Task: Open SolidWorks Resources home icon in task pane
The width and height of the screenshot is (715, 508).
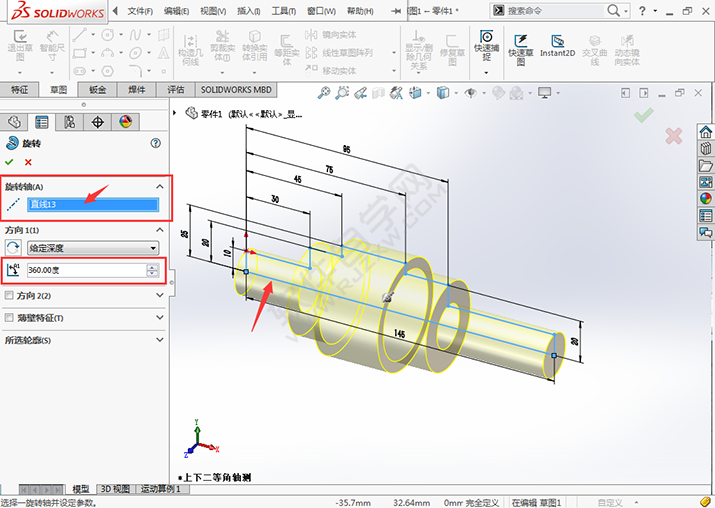Action: [x=706, y=130]
